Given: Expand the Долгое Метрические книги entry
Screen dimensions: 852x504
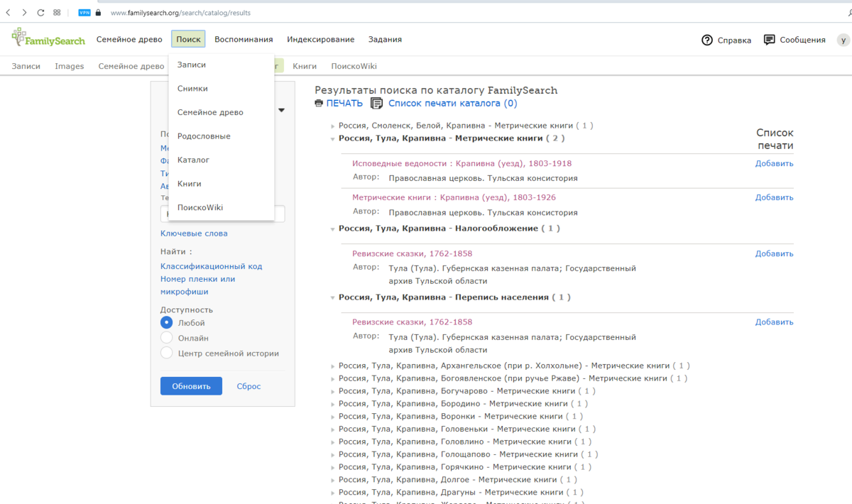Looking at the screenshot, I should point(333,480).
